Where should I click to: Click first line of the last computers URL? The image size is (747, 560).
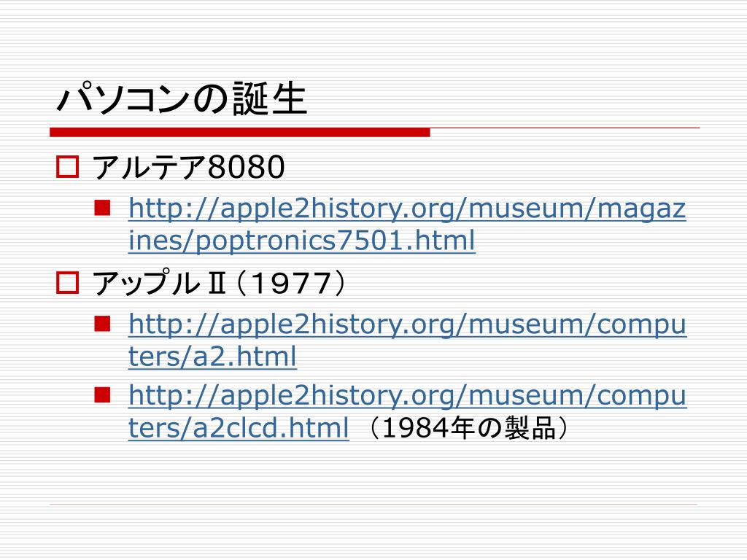tap(407, 395)
